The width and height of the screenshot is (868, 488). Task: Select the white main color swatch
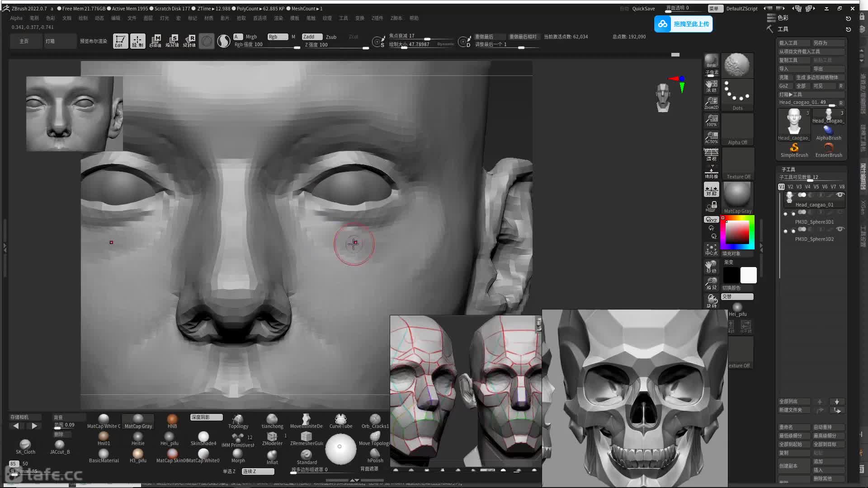748,275
